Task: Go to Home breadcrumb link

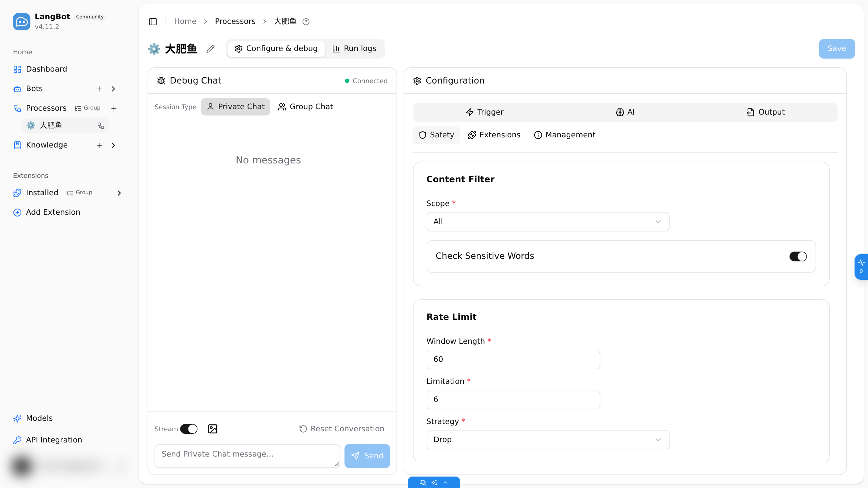Action: coord(185,22)
